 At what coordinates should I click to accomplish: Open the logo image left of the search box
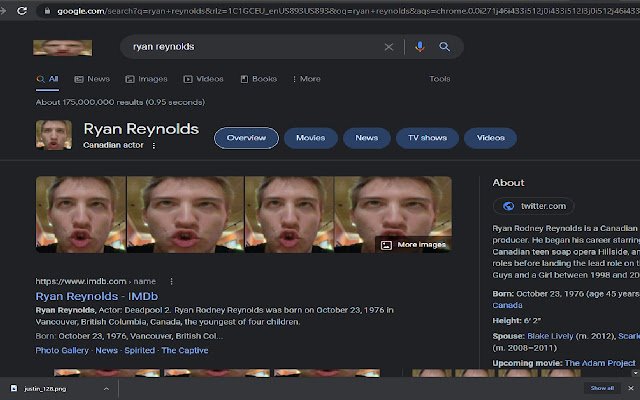(x=62, y=48)
